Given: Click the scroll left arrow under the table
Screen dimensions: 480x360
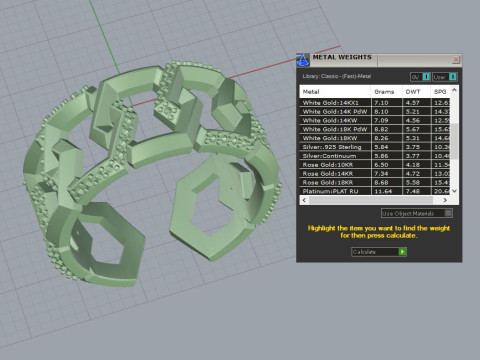Looking at the screenshot, I should point(304,200).
